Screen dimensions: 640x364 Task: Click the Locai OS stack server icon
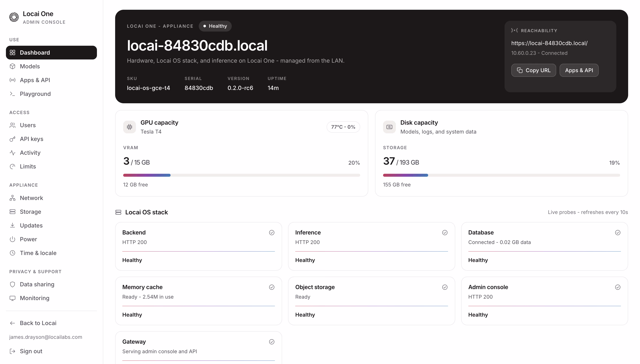point(118,212)
